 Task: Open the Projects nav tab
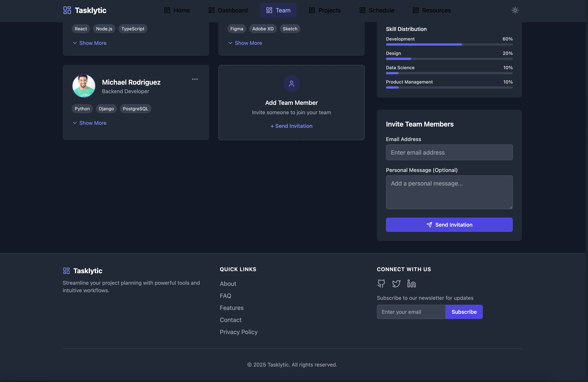point(325,10)
